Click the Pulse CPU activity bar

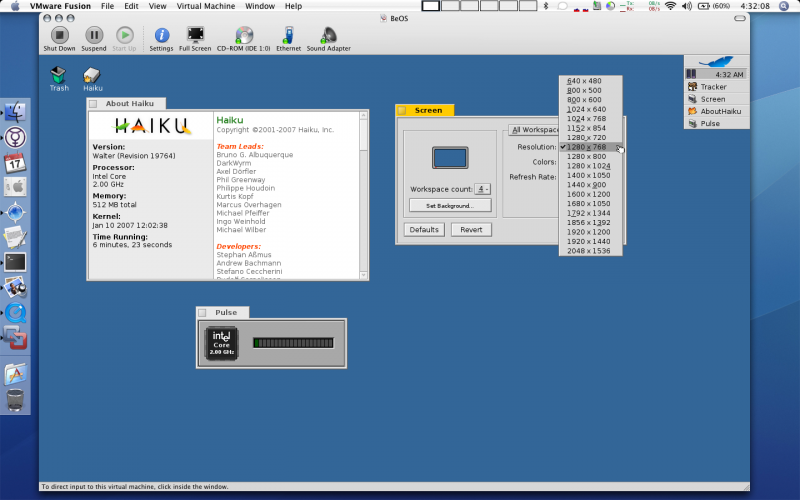[x=293, y=343]
